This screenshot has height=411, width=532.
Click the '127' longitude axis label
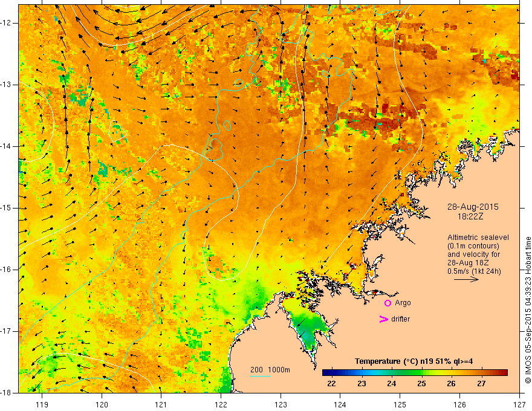[x=519, y=404]
